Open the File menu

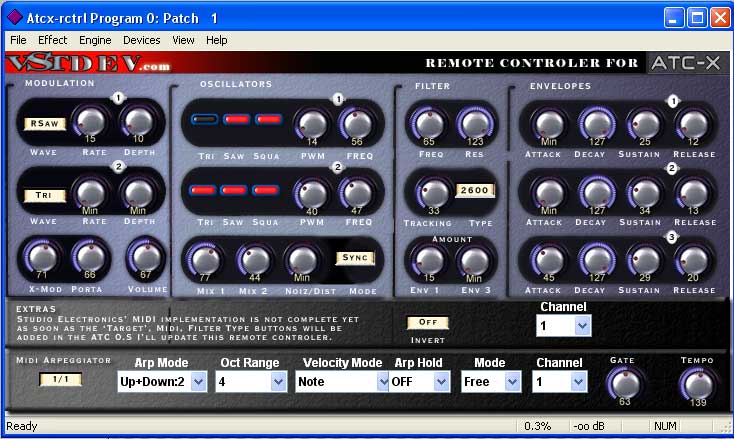tap(18, 40)
